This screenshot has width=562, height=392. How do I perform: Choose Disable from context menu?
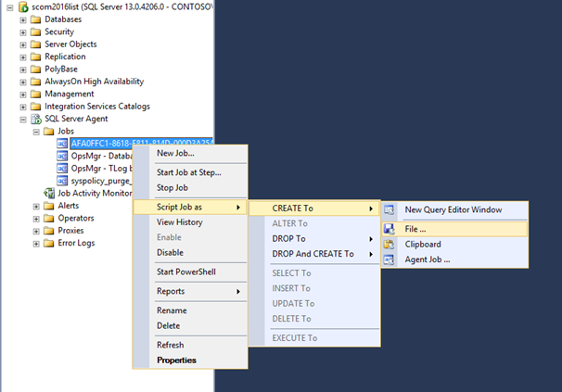click(190, 253)
